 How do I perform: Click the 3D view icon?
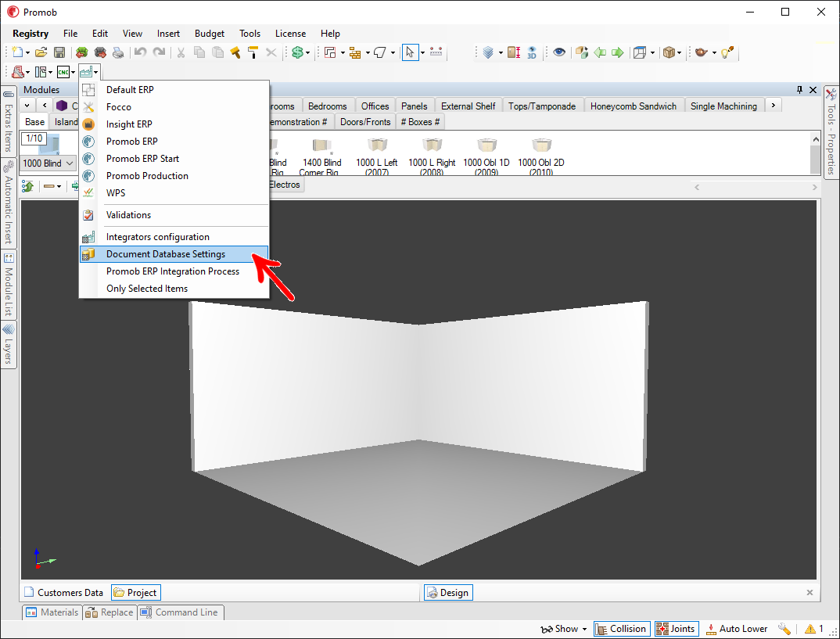[x=532, y=52]
